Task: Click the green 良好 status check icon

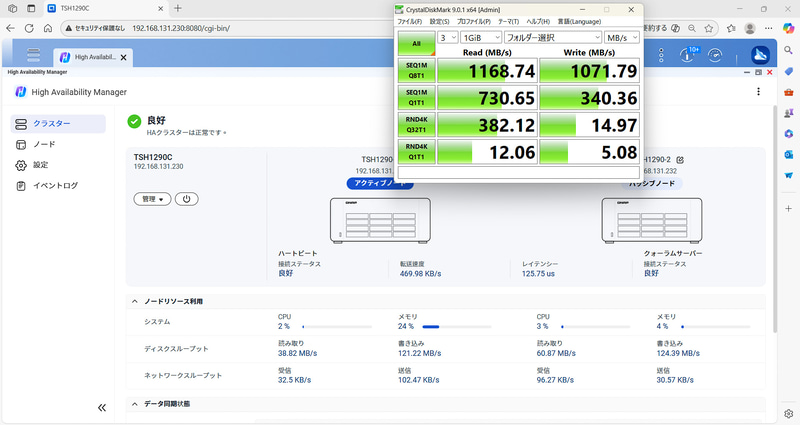Action: click(x=134, y=121)
